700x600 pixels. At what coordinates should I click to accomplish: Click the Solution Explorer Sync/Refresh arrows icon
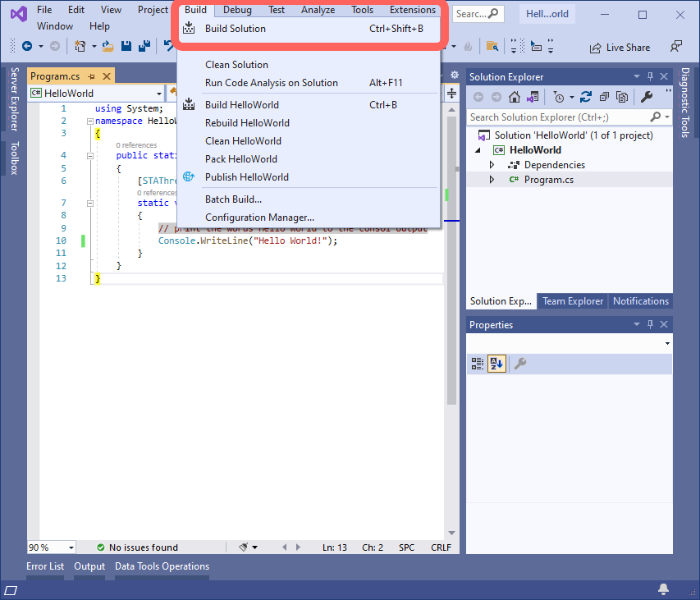tap(586, 97)
